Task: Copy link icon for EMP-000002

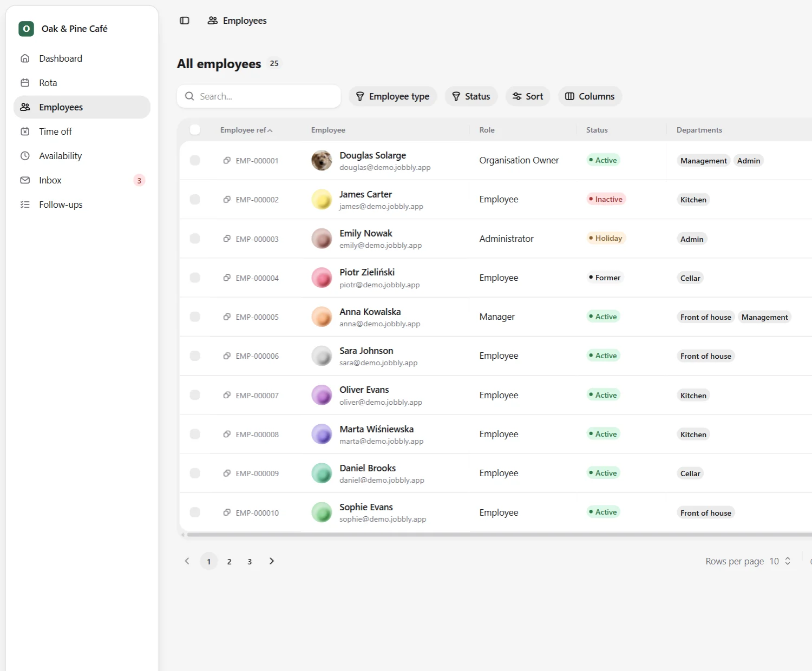Action: pos(227,199)
